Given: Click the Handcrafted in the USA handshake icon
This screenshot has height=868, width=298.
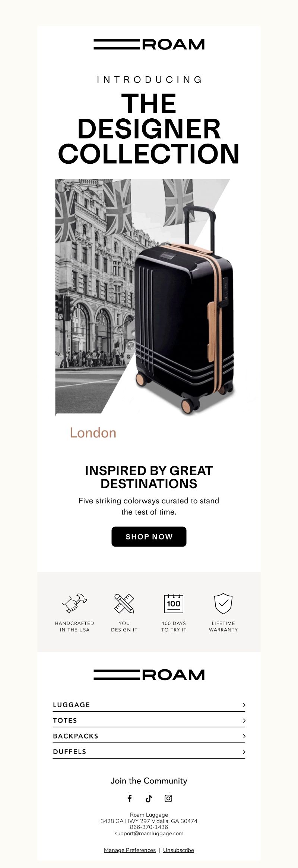Looking at the screenshot, I should point(74,603).
